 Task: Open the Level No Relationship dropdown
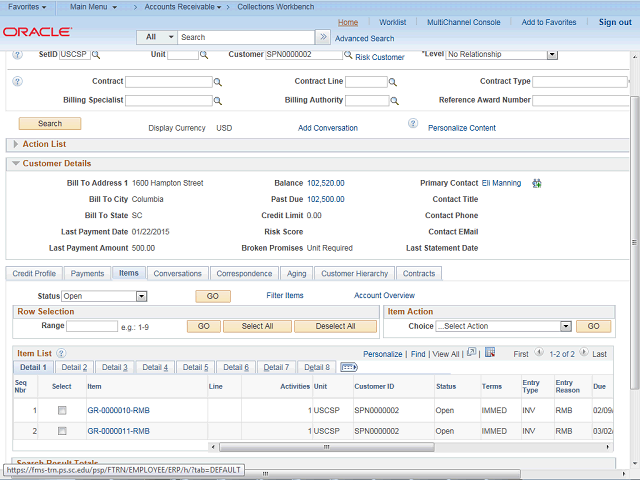[x=501, y=55]
